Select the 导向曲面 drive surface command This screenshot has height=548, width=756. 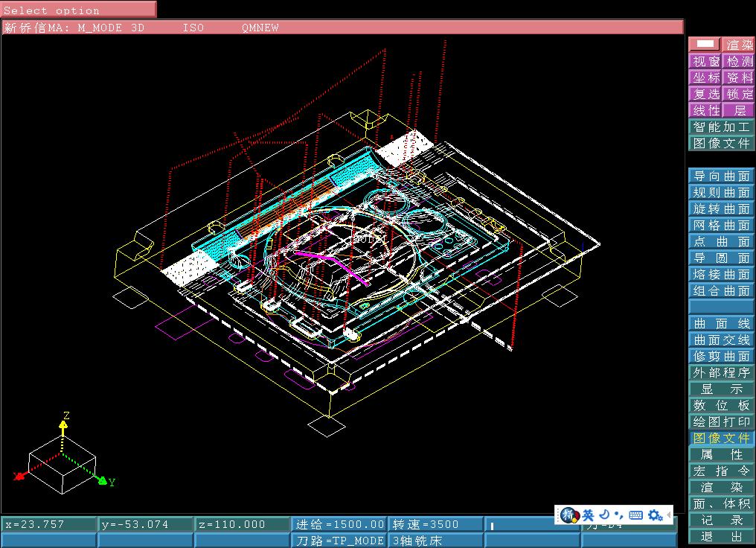pyautogui.click(x=721, y=176)
